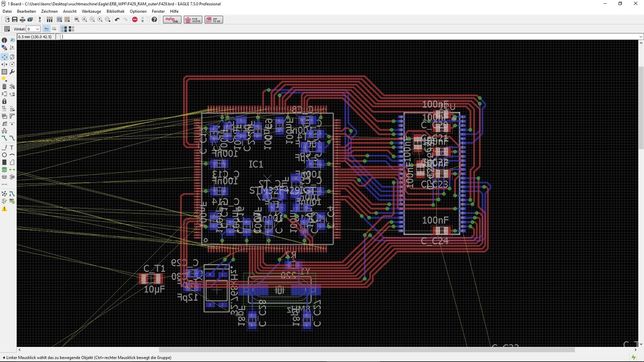Select the Rectangle tool

[4, 162]
